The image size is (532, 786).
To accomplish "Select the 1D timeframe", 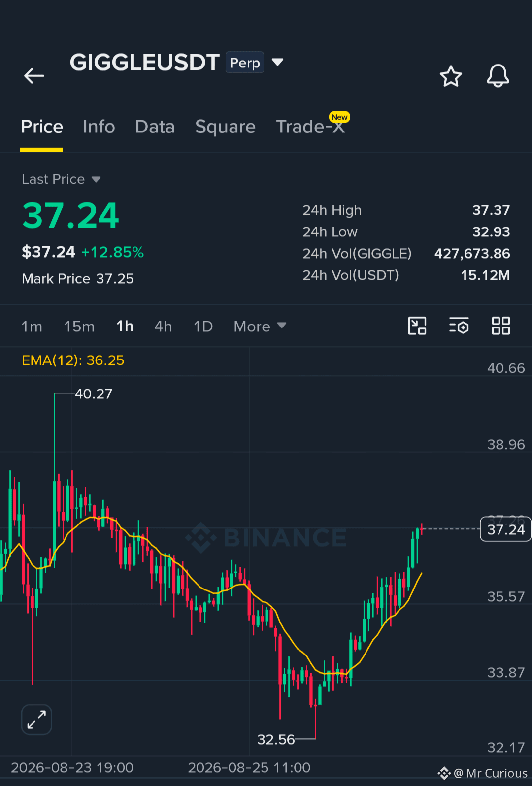I will click(x=203, y=327).
